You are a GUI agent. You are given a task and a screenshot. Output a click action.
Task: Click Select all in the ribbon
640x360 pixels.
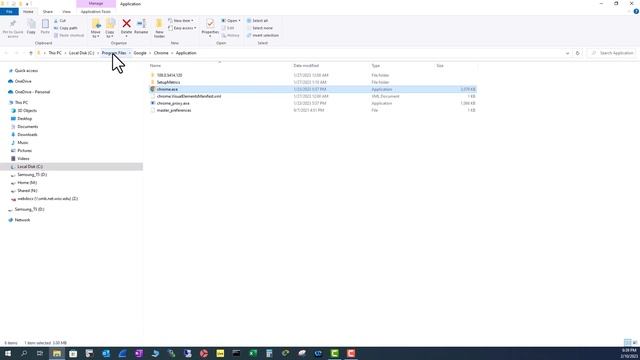pyautogui.click(x=258, y=20)
